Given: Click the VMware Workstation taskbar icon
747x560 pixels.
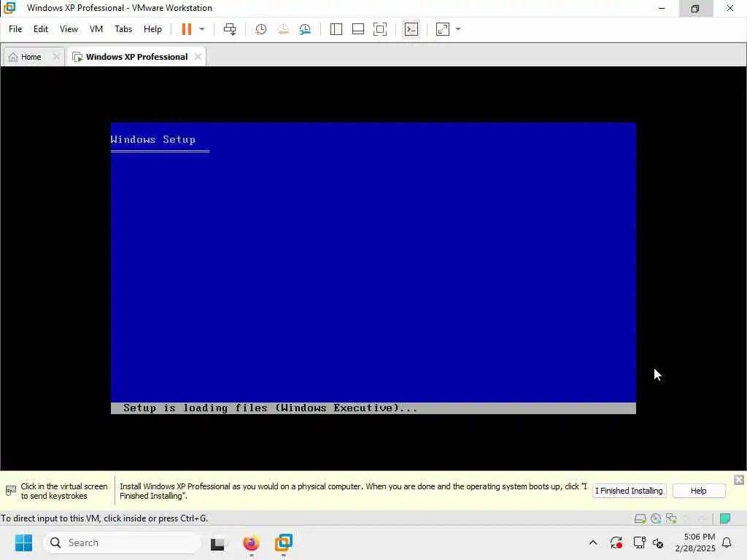Looking at the screenshot, I should tap(284, 542).
